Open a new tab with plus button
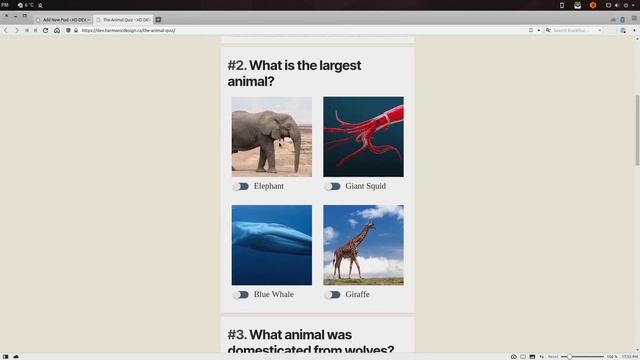Image resolution: width=640 pixels, height=360 pixels. (x=158, y=20)
